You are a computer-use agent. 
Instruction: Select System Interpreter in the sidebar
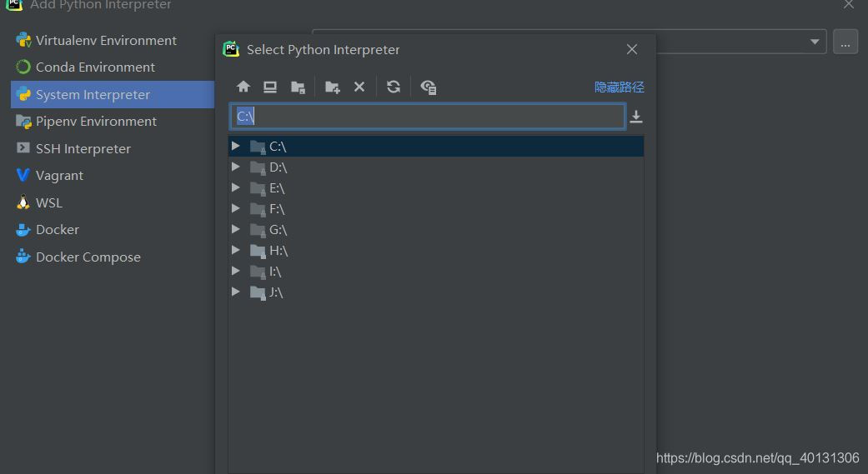[113, 95]
